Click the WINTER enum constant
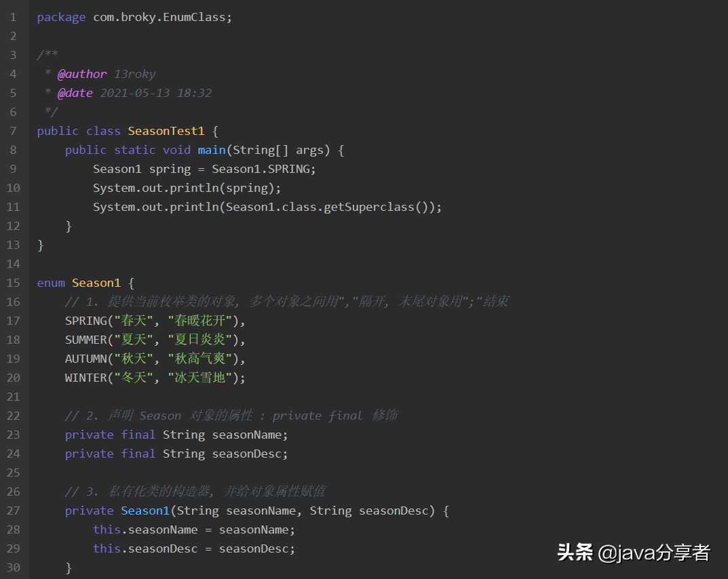 point(86,378)
